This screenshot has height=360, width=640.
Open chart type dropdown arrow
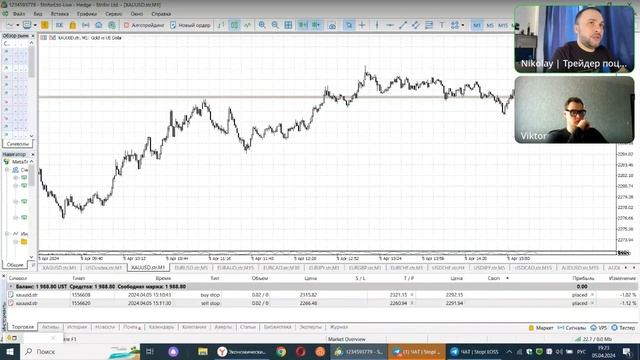click(18, 25)
